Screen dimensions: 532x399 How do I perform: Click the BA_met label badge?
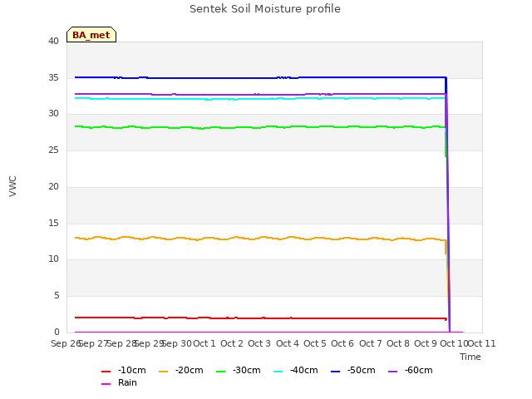point(91,35)
